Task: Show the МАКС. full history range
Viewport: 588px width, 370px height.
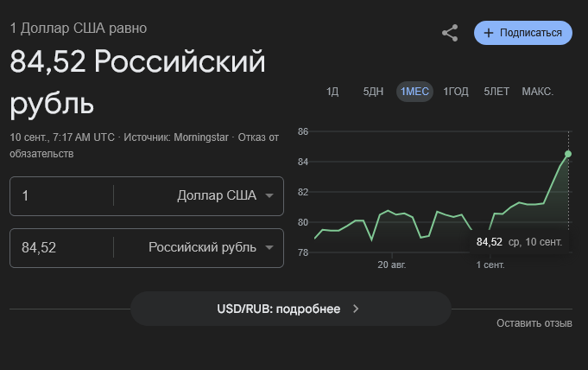Action: click(x=537, y=92)
